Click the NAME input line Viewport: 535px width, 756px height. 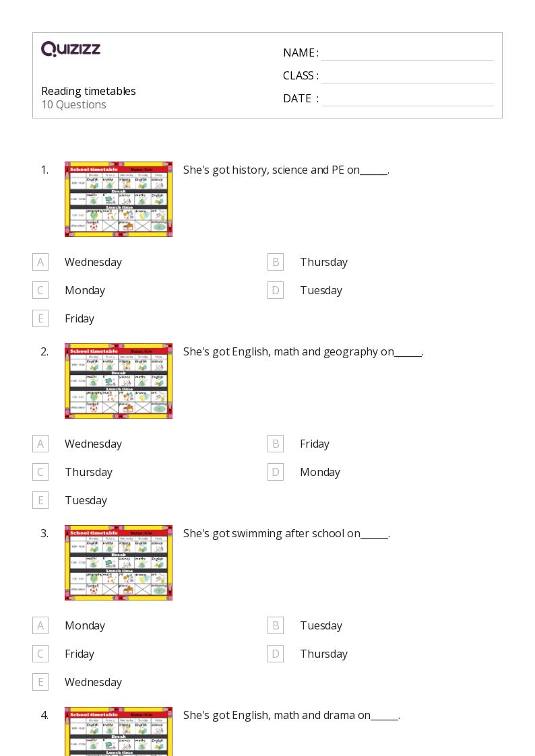pos(407,53)
